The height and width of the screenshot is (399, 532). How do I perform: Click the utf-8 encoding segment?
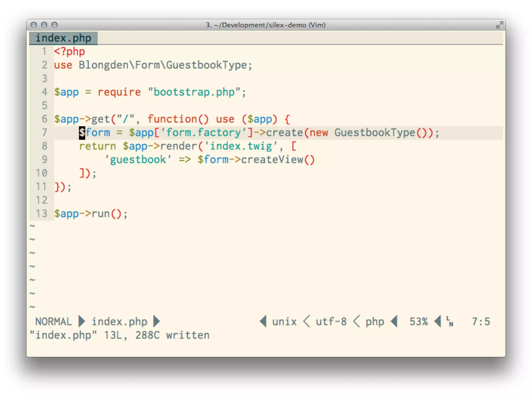pyautogui.click(x=331, y=322)
